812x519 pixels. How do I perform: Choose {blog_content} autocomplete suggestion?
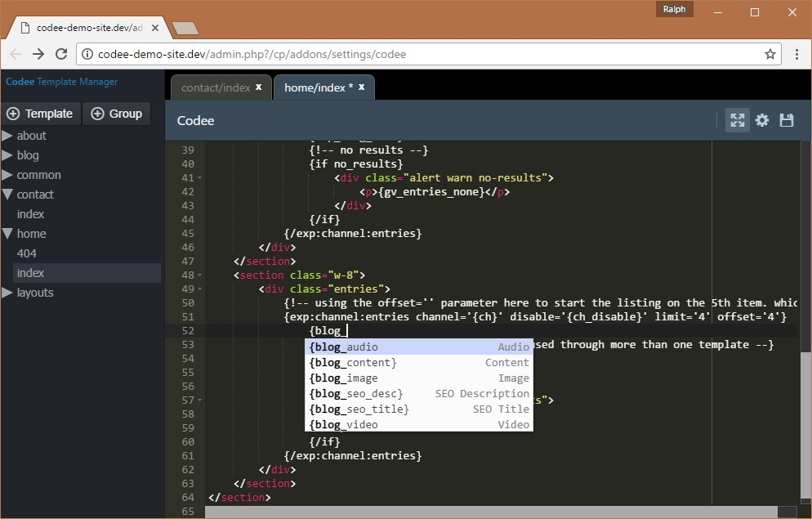click(x=419, y=363)
